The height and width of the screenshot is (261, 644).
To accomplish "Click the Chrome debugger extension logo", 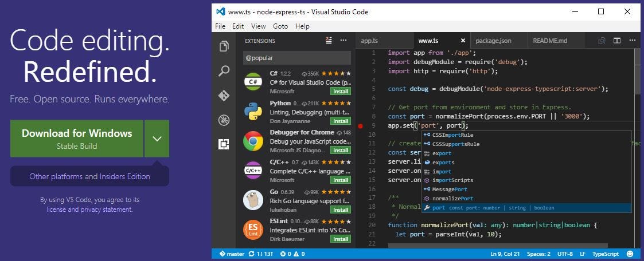I will [253, 141].
